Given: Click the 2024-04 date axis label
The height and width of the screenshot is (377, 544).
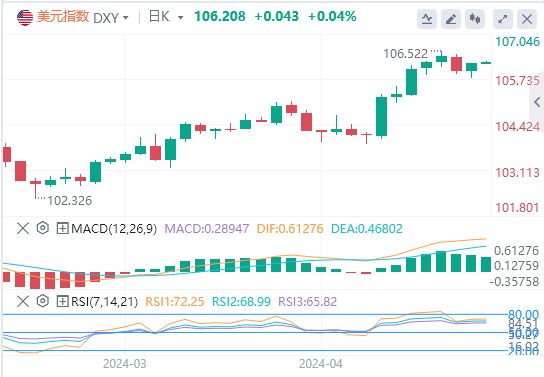Looking at the screenshot, I should tap(321, 364).
